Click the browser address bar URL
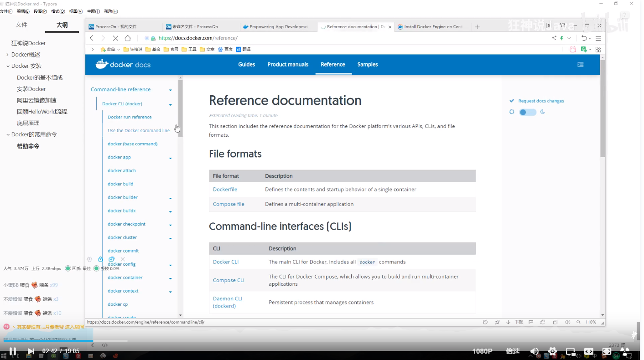 click(198, 38)
